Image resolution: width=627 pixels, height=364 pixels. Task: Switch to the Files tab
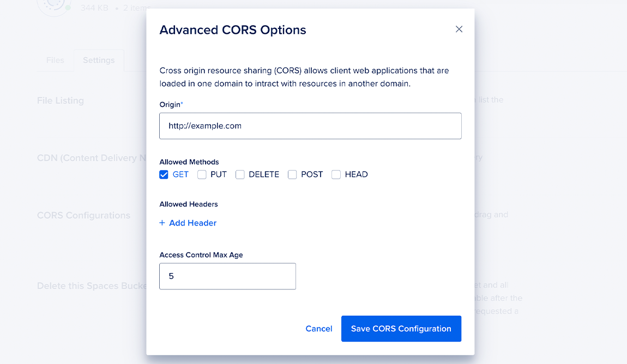[55, 60]
